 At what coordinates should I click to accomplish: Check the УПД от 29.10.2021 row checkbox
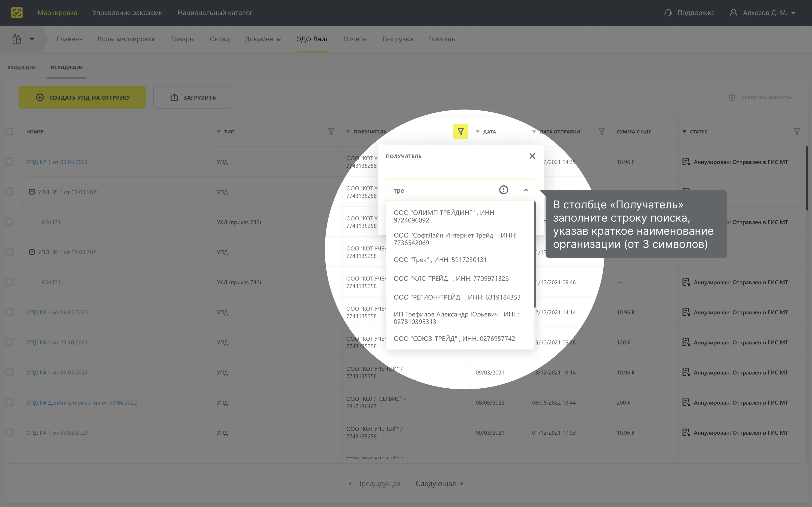click(x=9, y=342)
